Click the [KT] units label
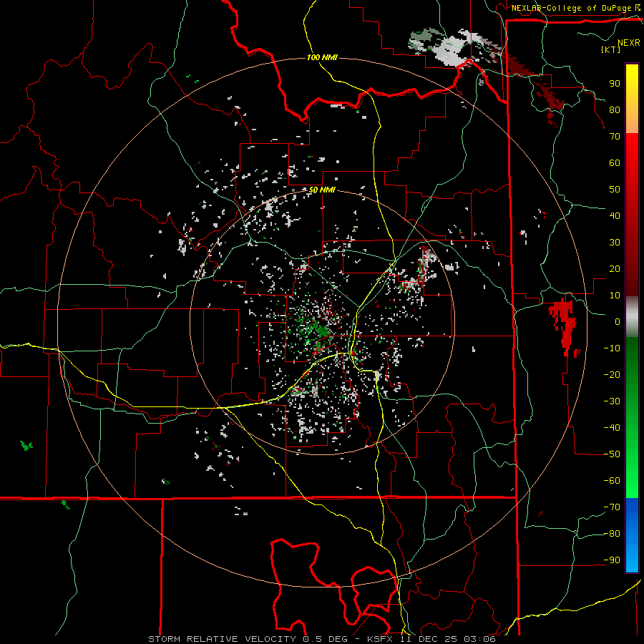 pyautogui.click(x=610, y=49)
